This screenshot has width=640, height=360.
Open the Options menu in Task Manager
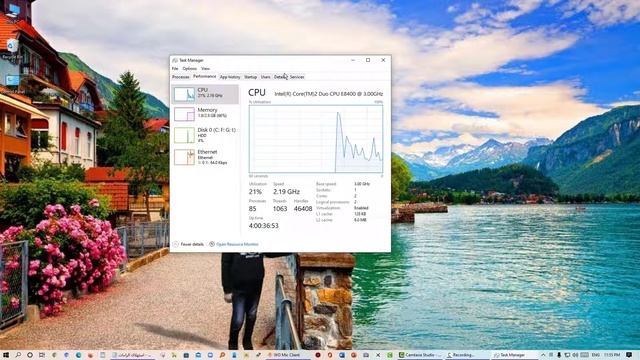point(189,69)
